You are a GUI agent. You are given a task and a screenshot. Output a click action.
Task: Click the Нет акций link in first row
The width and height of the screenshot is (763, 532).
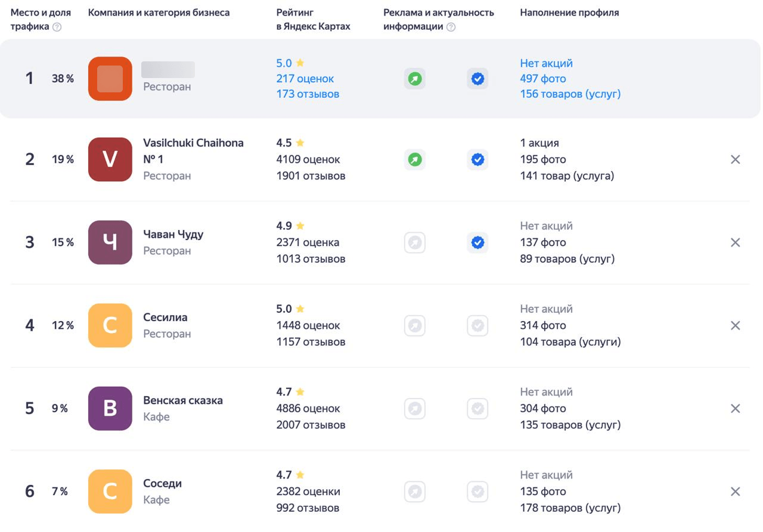coord(546,63)
